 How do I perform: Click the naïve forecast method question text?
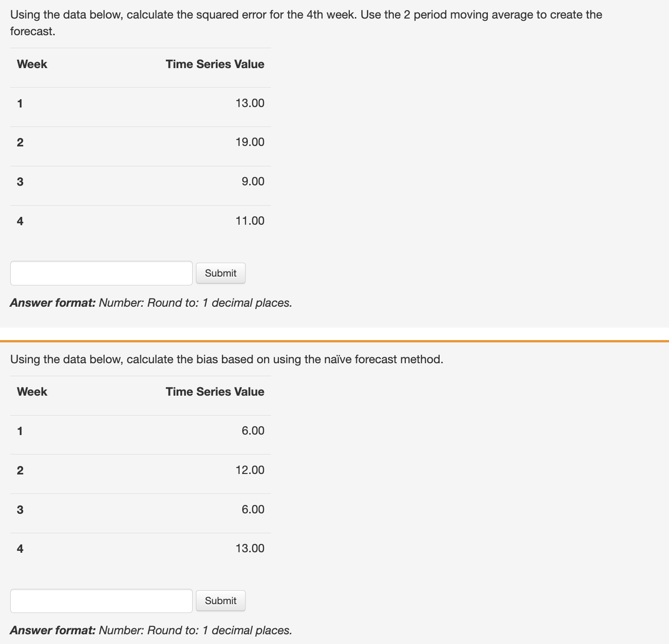pyautogui.click(x=227, y=359)
